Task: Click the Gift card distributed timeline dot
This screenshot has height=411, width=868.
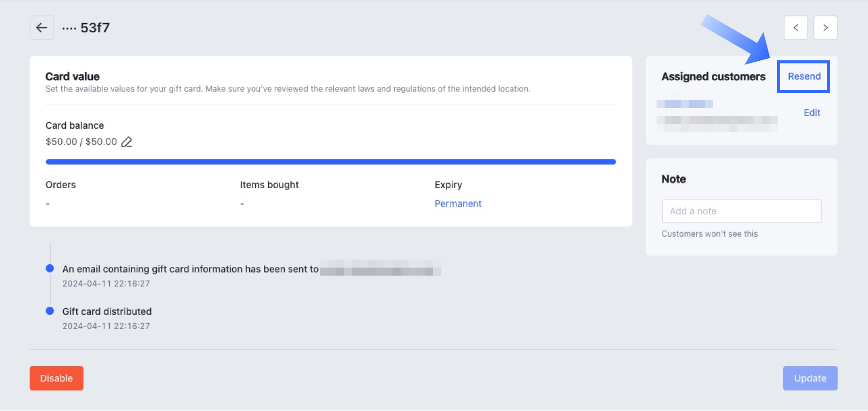Action: click(x=50, y=311)
